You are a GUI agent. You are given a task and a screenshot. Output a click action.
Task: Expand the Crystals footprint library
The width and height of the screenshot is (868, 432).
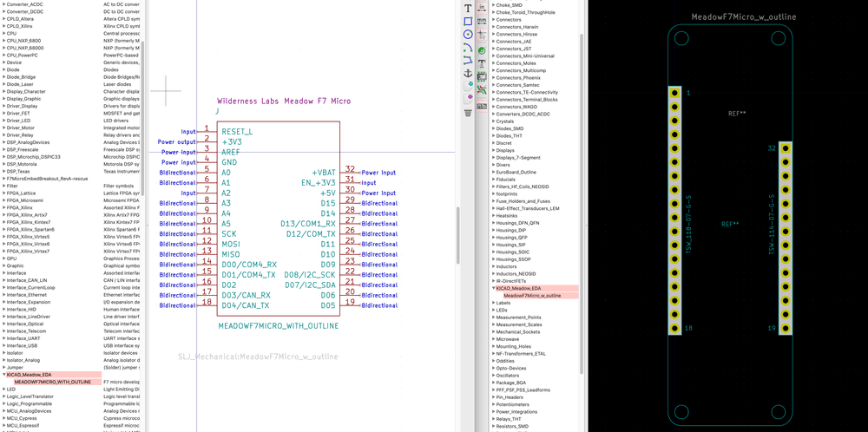(x=494, y=121)
